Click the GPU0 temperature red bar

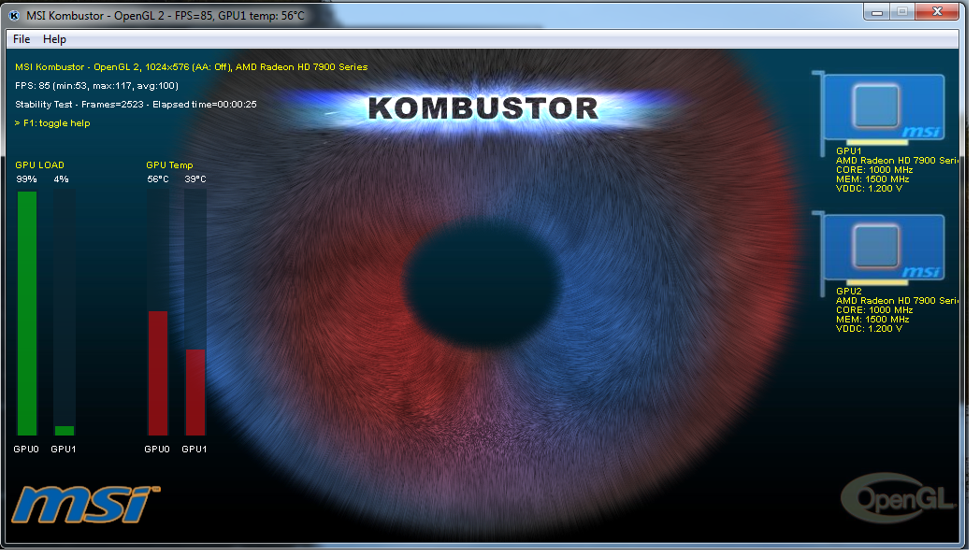click(157, 373)
